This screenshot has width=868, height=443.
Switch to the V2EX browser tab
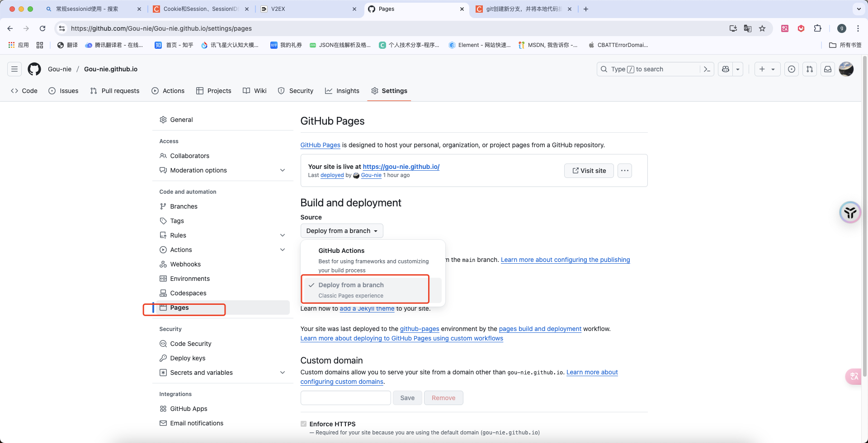(x=308, y=9)
